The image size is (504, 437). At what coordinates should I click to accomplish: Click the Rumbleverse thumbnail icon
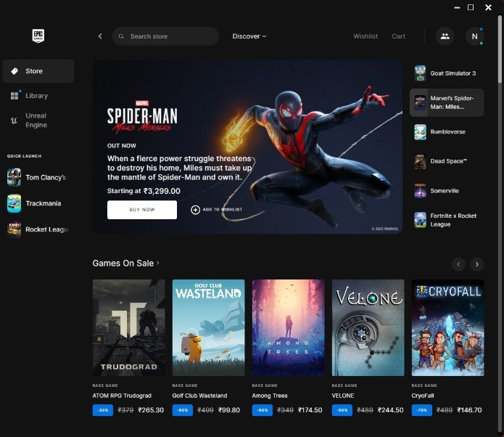(420, 132)
